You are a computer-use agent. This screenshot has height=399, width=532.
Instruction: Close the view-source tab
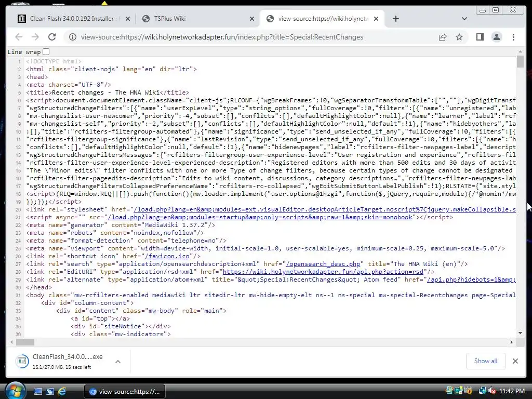(376, 19)
